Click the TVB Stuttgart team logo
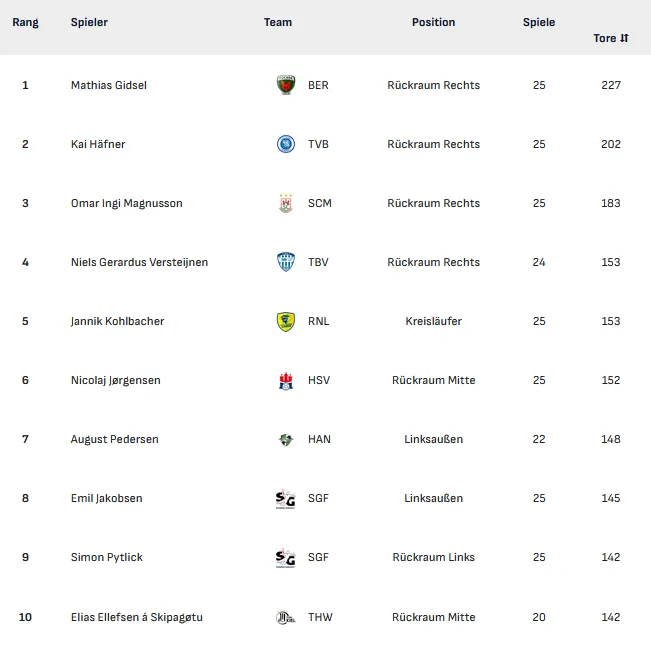Viewport: 651px width, 646px height. 286,144
